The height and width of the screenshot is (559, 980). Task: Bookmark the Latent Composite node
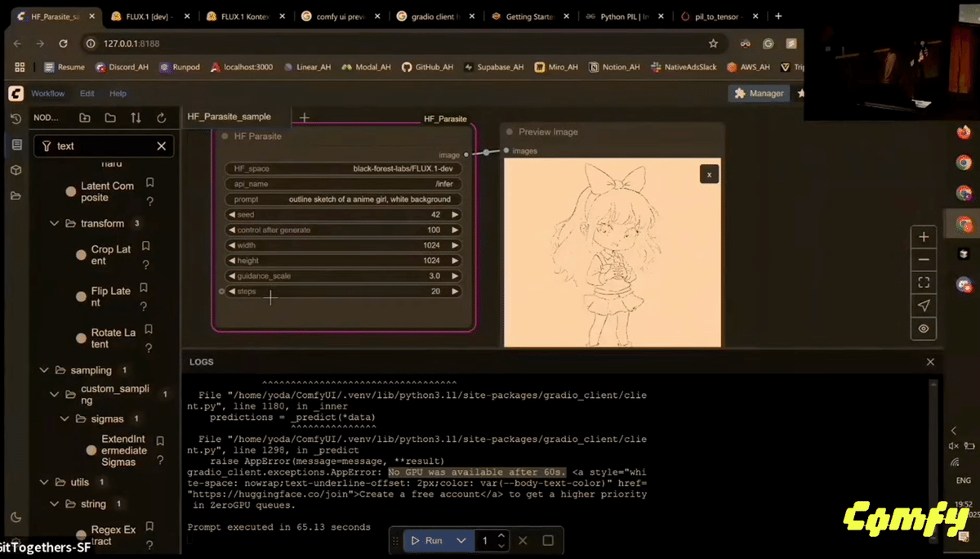pos(149,182)
